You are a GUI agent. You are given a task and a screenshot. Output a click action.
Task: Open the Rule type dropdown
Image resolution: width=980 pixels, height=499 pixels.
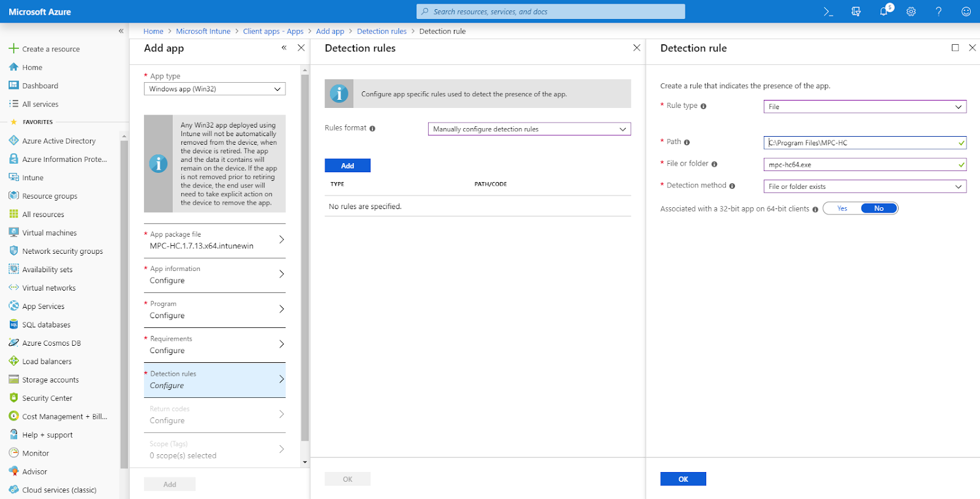click(x=865, y=107)
